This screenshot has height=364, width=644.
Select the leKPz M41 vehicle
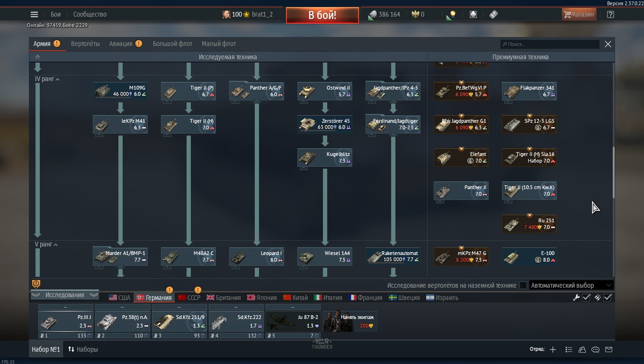coord(120,124)
